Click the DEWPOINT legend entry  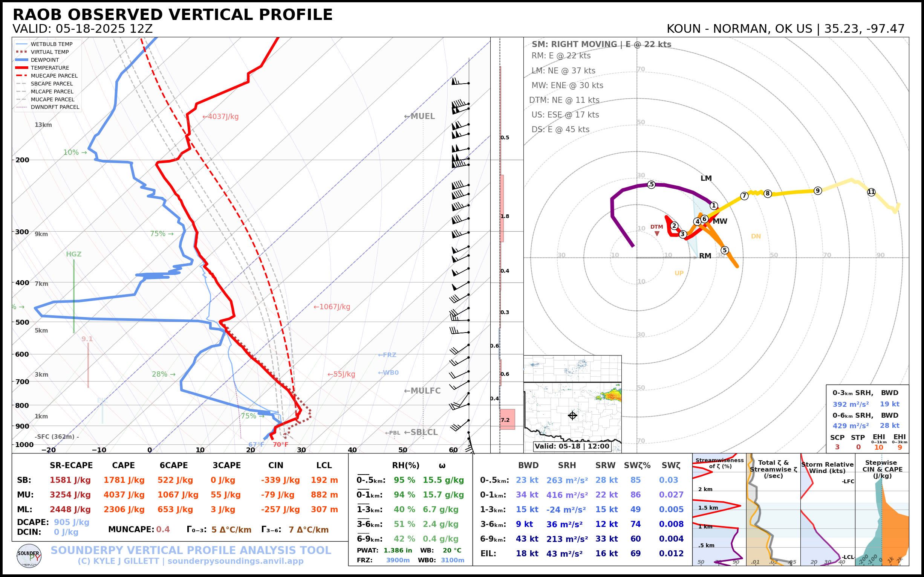(x=45, y=60)
